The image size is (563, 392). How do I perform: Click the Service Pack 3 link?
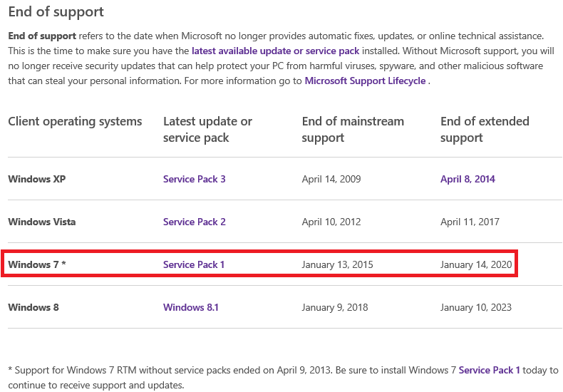(195, 179)
